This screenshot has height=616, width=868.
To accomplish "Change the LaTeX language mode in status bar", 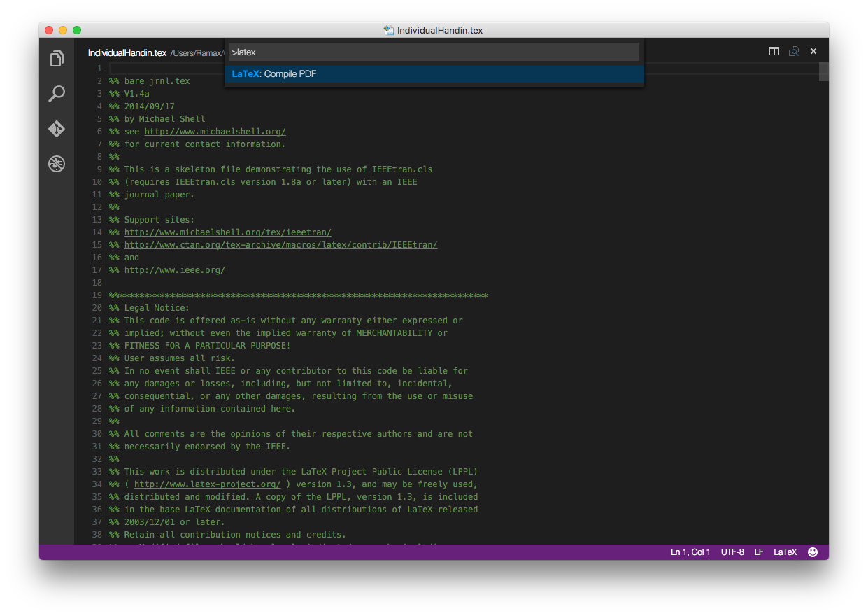I will click(x=785, y=552).
